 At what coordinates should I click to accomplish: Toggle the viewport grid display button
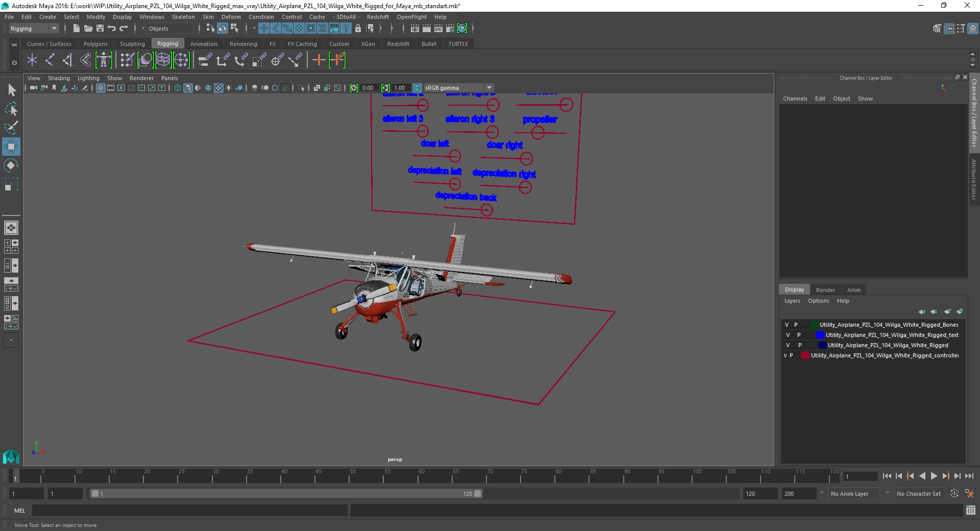coord(101,88)
